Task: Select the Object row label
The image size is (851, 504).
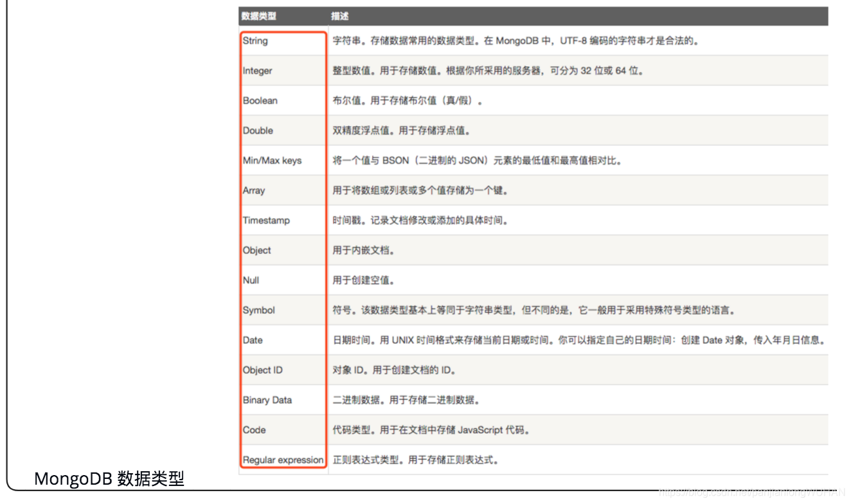Action: (257, 250)
